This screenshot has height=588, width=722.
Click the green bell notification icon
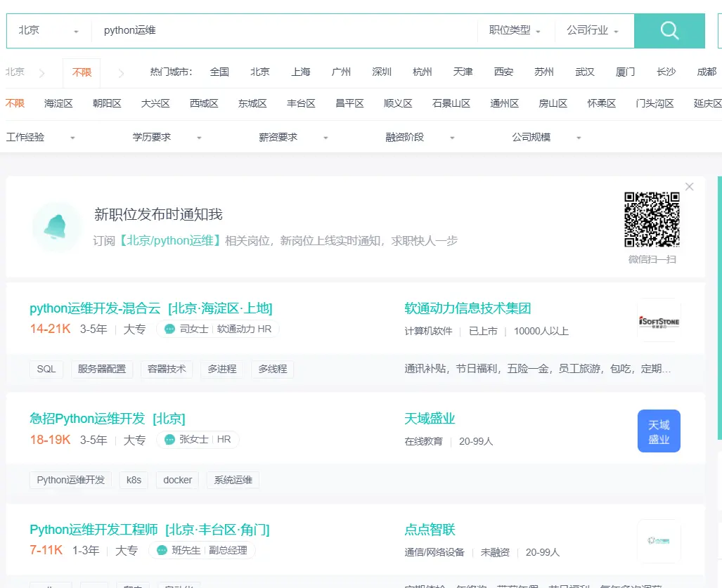[x=56, y=227]
